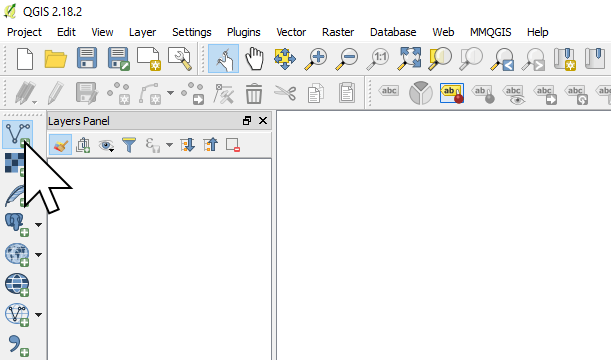Open an existing project folder icon
The height and width of the screenshot is (360, 611).
(56, 59)
